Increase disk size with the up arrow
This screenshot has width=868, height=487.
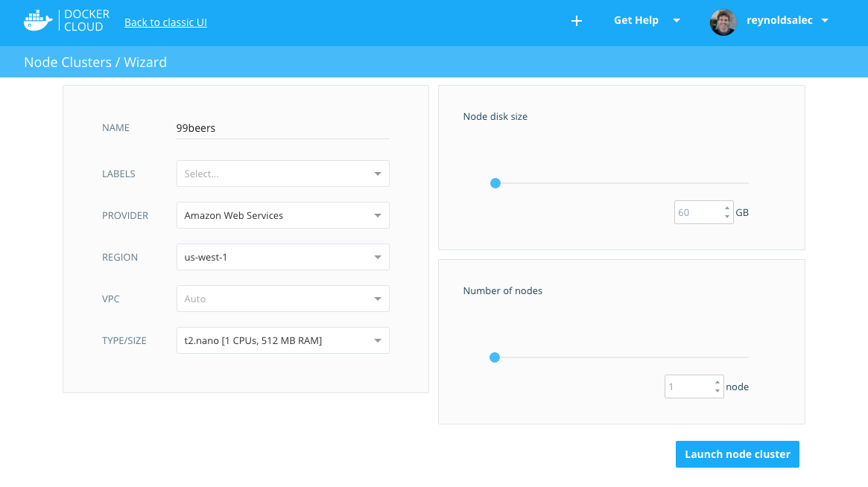[x=727, y=209]
